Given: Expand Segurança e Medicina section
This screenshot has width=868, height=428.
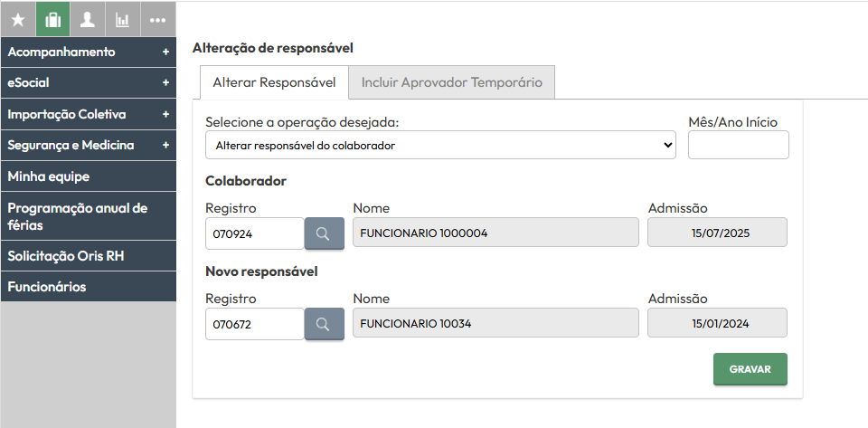Looking at the screenshot, I should tap(89, 146).
